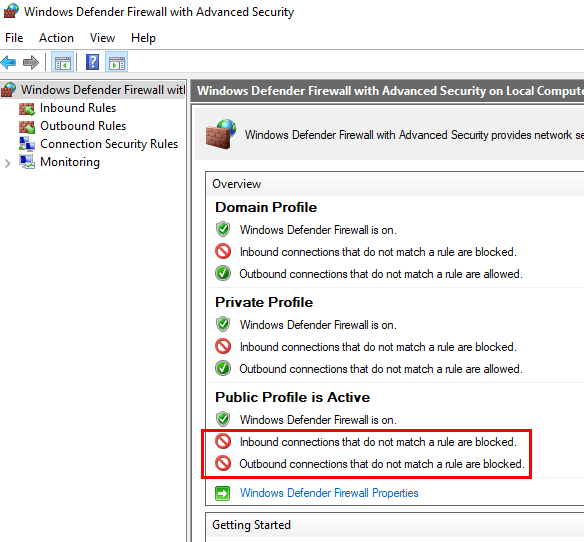Select the root Windows Defender Firewall tree node

pos(93,90)
